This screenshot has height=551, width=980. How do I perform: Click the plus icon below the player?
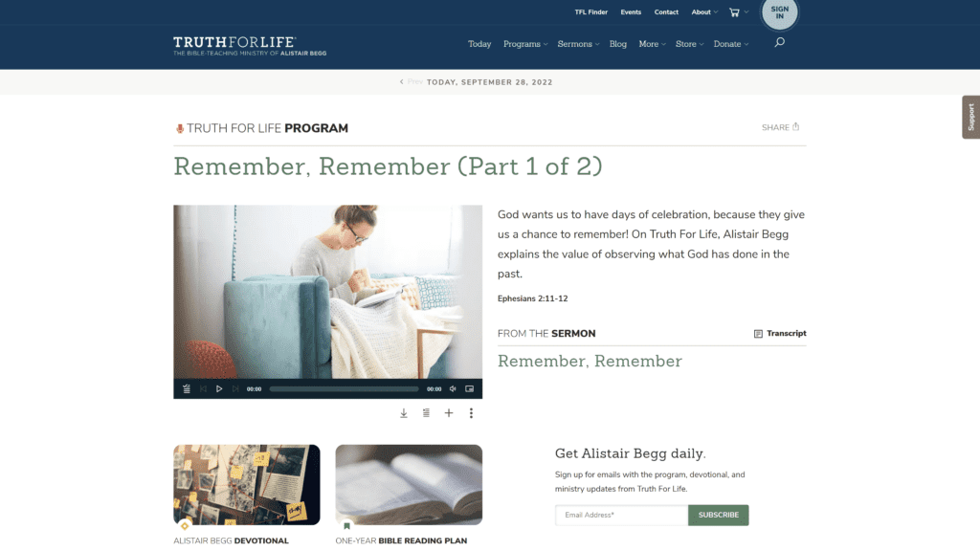tap(449, 413)
